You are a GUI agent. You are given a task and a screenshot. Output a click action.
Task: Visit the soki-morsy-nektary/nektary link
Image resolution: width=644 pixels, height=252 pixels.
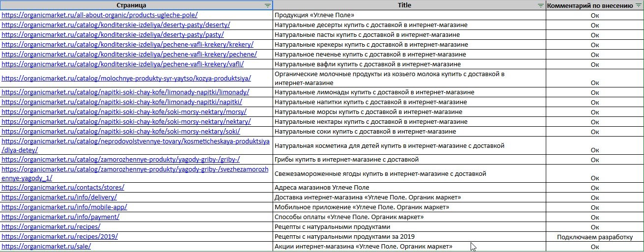tap(126, 122)
